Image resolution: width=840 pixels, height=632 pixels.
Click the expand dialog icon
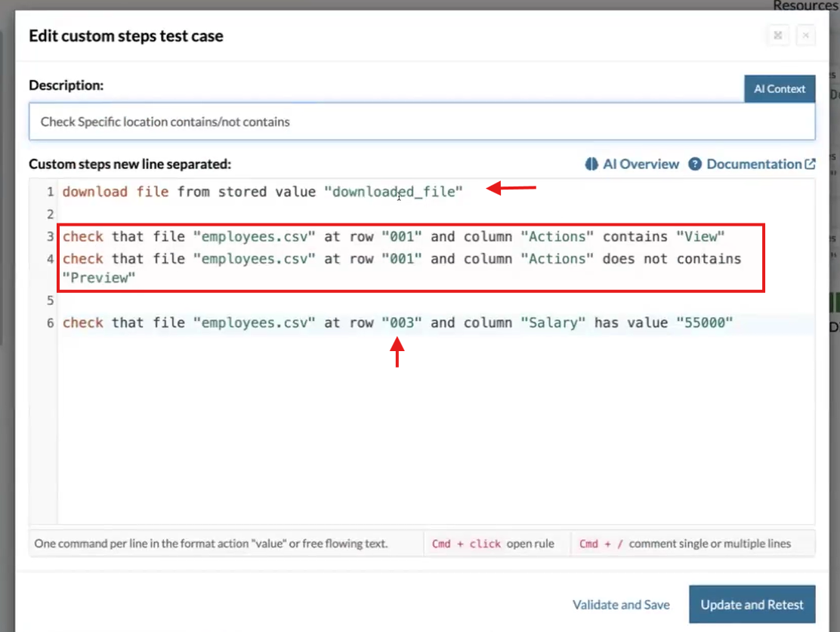778,36
